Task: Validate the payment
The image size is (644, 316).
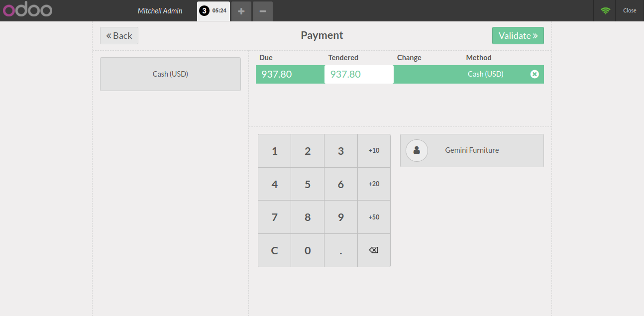Action: click(x=518, y=36)
